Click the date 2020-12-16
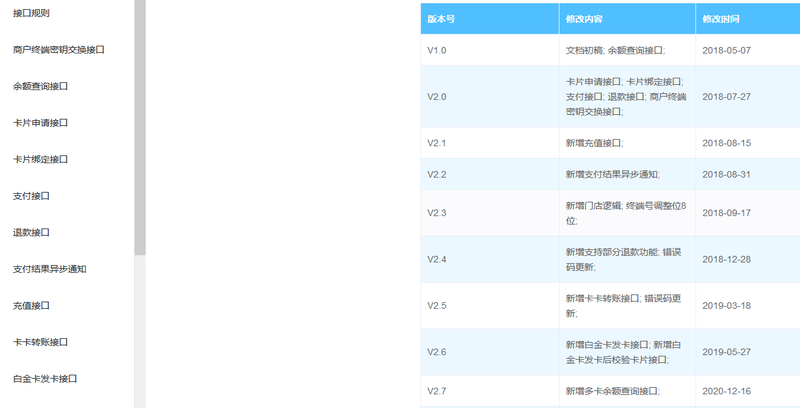The image size is (800, 408). (727, 391)
